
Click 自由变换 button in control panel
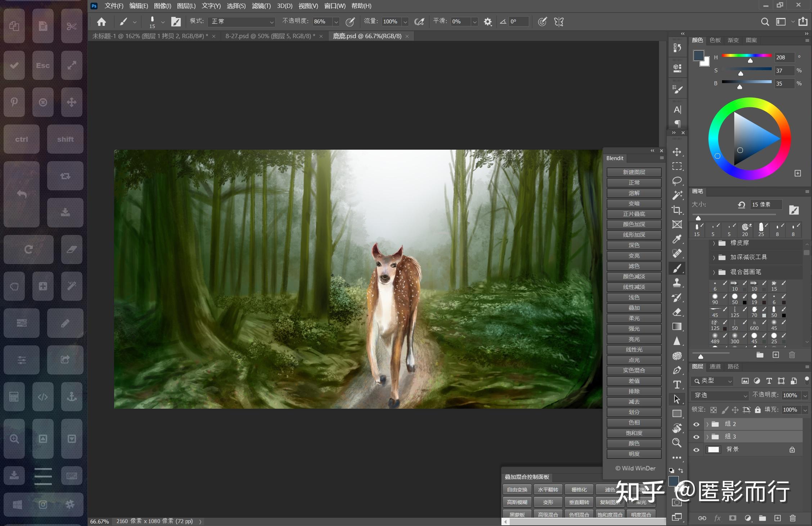coord(517,490)
